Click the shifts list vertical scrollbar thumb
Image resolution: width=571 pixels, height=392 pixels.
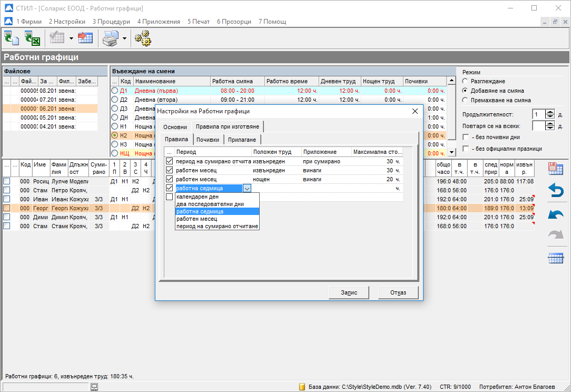(451, 112)
